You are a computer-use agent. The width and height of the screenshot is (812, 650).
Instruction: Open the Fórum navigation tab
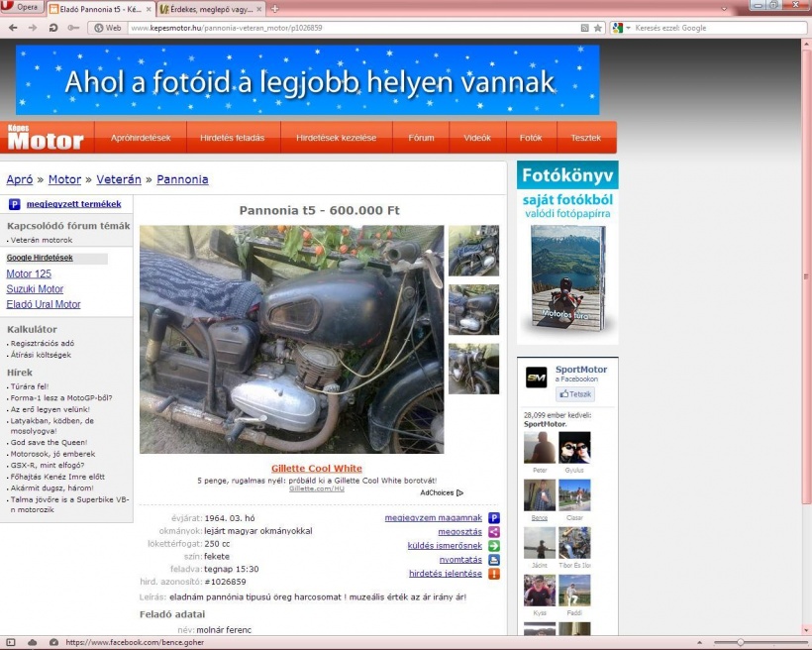(421, 138)
